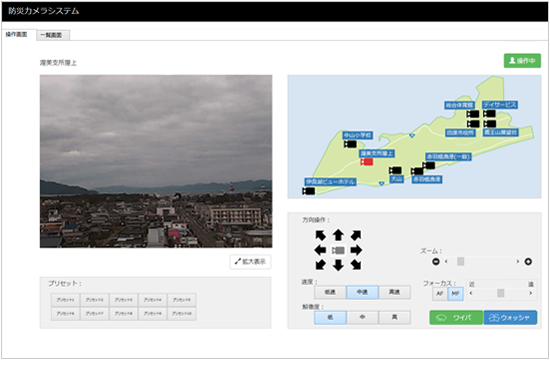Set speed to 低速
Image resolution: width=550 pixels, height=388 pixels.
pyautogui.click(x=330, y=292)
